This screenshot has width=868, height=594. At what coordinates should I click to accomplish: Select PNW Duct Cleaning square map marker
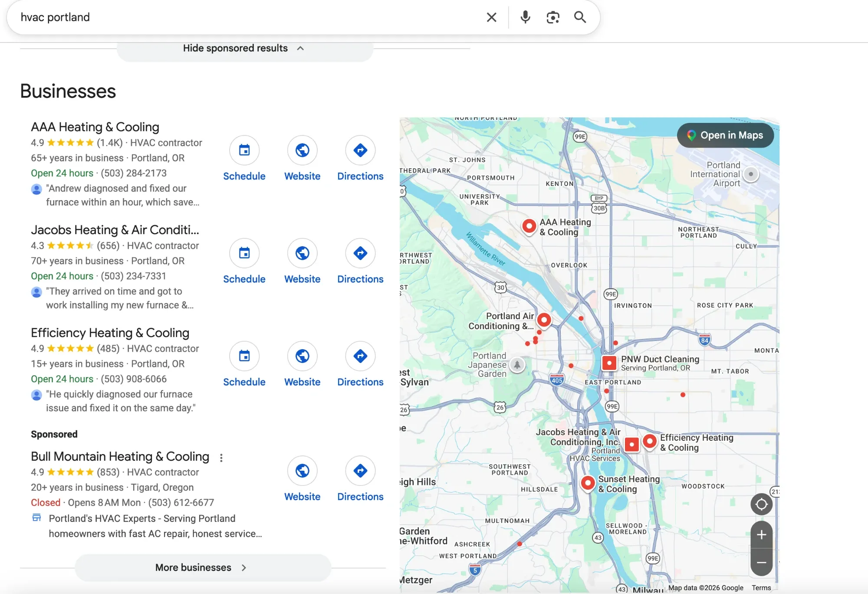click(x=609, y=363)
